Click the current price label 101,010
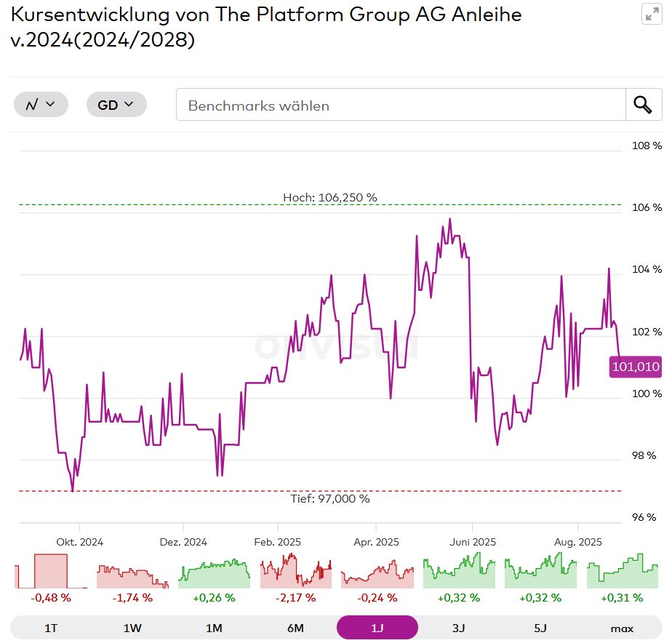The image size is (672, 643). coord(636,367)
